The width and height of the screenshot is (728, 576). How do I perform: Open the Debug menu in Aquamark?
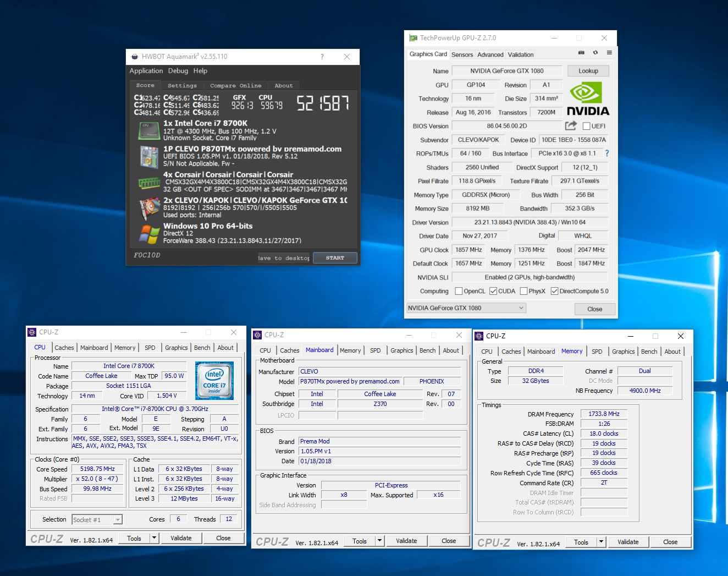[178, 71]
